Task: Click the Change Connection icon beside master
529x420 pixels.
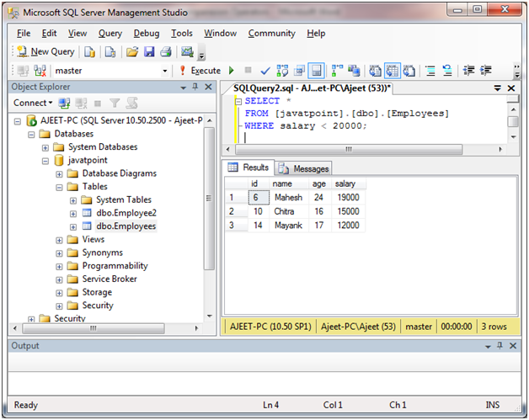Action: pyautogui.click(x=40, y=71)
